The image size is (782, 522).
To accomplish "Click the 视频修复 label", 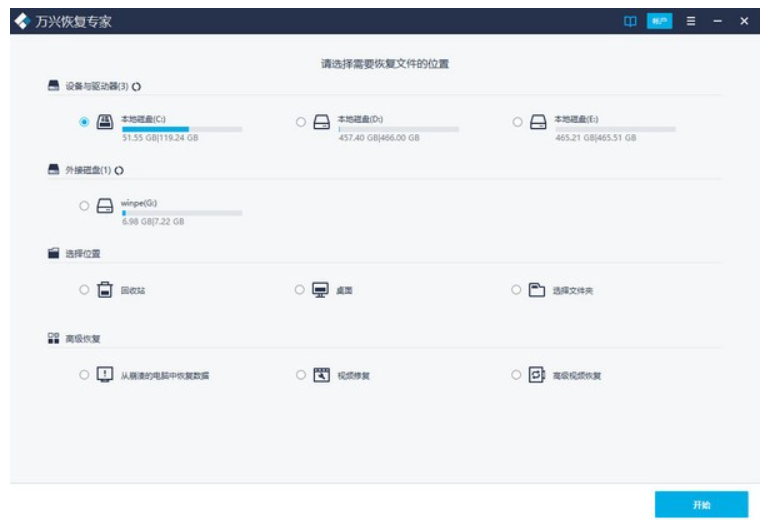I will [354, 376].
